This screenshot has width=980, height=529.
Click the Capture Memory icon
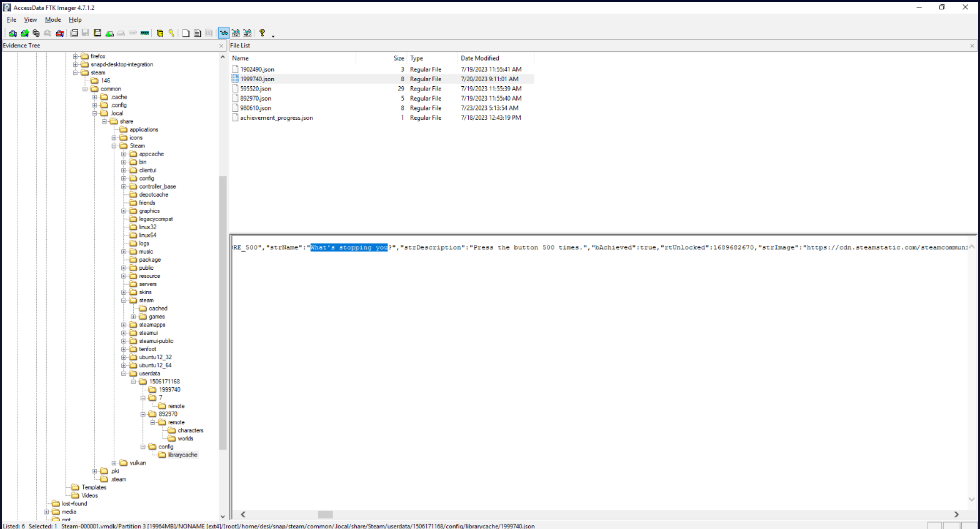pos(144,33)
